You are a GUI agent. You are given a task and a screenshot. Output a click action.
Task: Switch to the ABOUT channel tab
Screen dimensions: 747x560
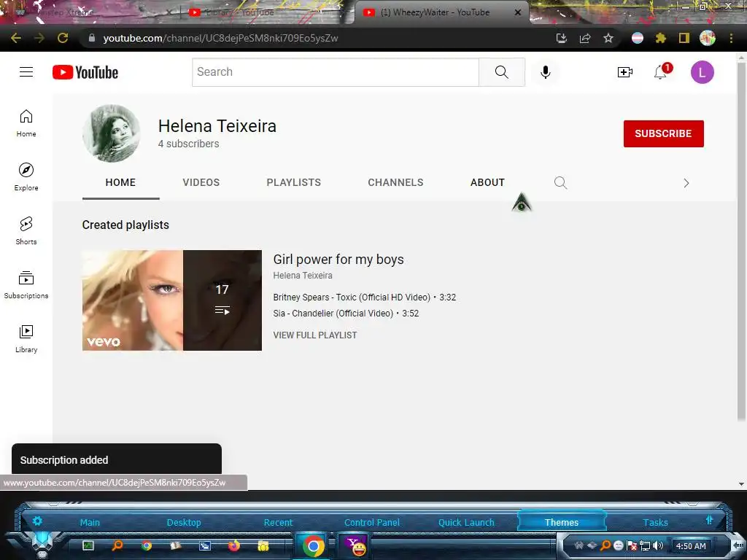click(487, 182)
